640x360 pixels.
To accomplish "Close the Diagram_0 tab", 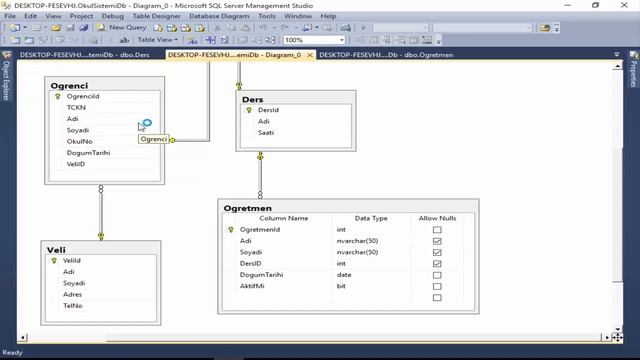I will tap(310, 55).
